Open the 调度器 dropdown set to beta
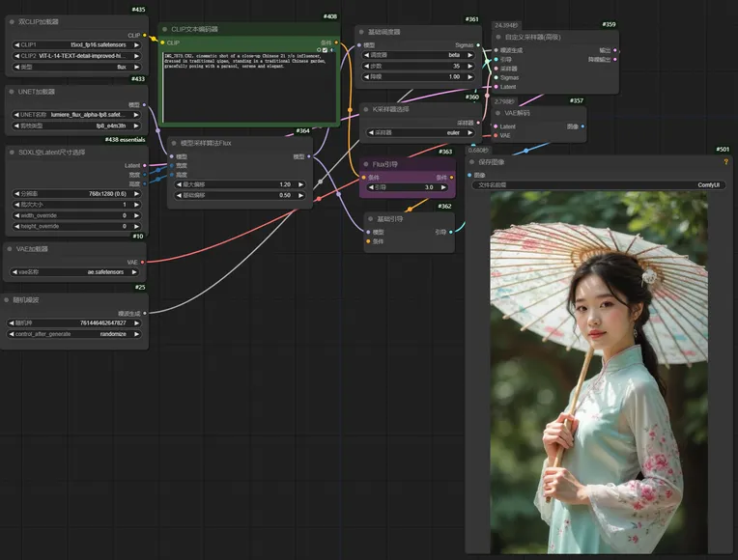This screenshot has width=738, height=560. click(418, 55)
